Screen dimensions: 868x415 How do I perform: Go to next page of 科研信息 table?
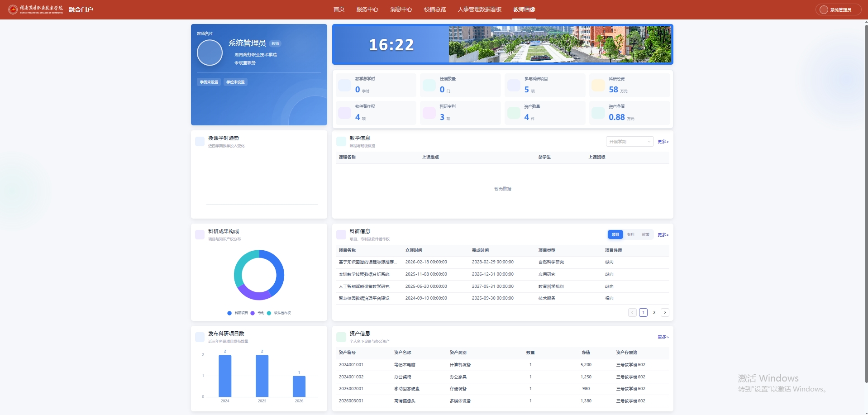pyautogui.click(x=665, y=313)
